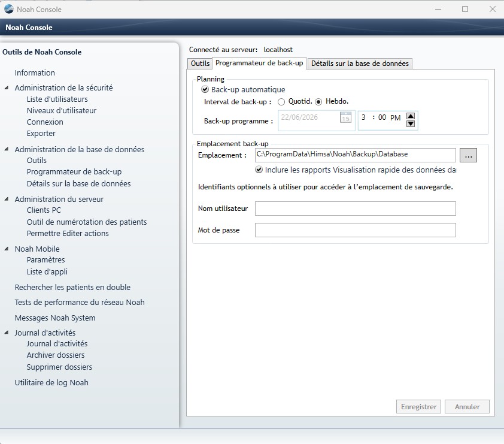Open Liste d'utilisateurs in the sidebar

pyautogui.click(x=57, y=99)
